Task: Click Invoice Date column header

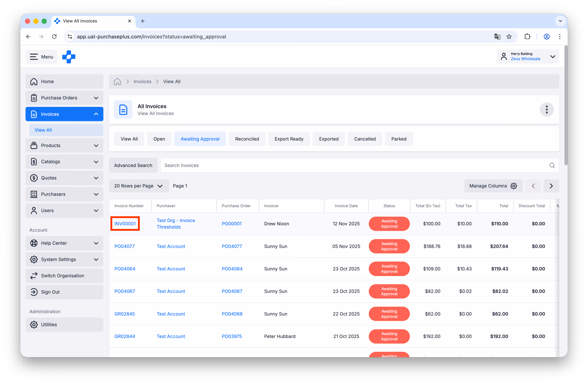Action: [346, 206]
